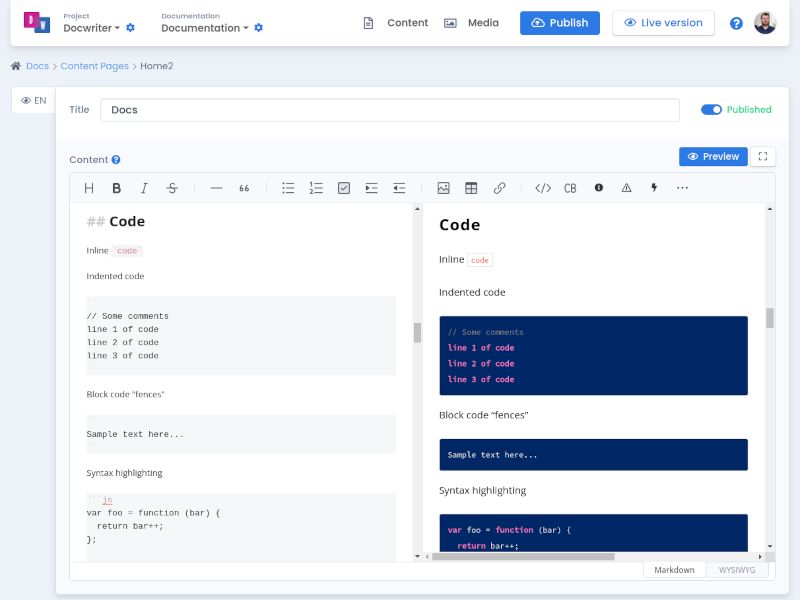Click the heading H formatting icon

(88, 188)
